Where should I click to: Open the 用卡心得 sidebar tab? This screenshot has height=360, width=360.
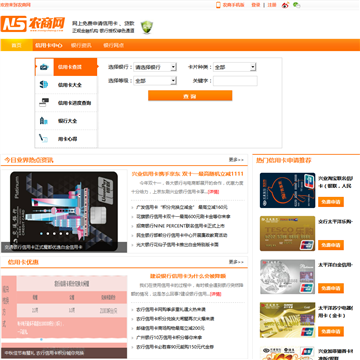66,139
